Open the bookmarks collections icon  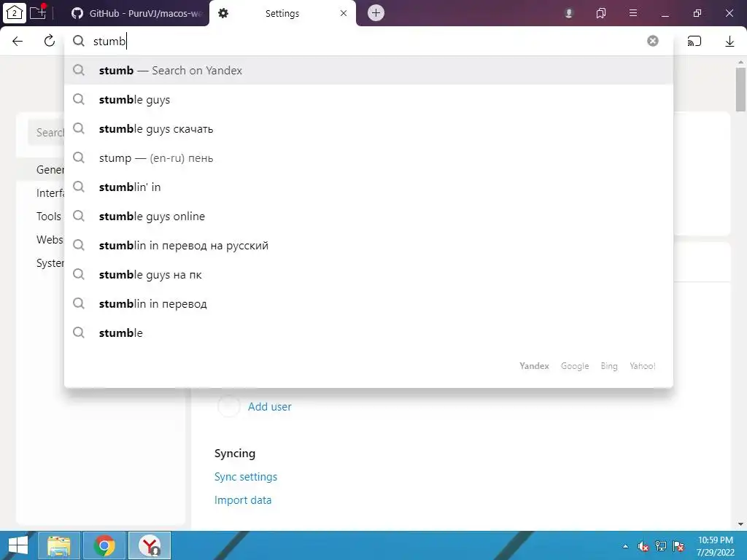601,13
